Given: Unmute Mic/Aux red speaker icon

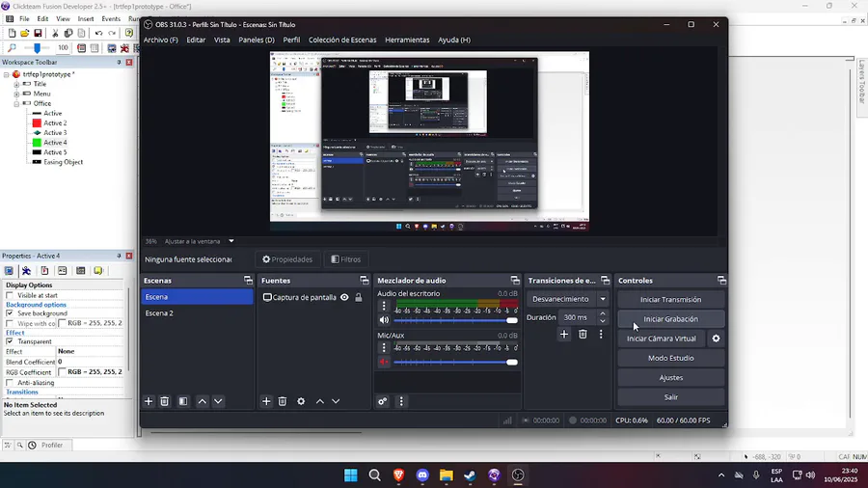Looking at the screenshot, I should coord(384,362).
